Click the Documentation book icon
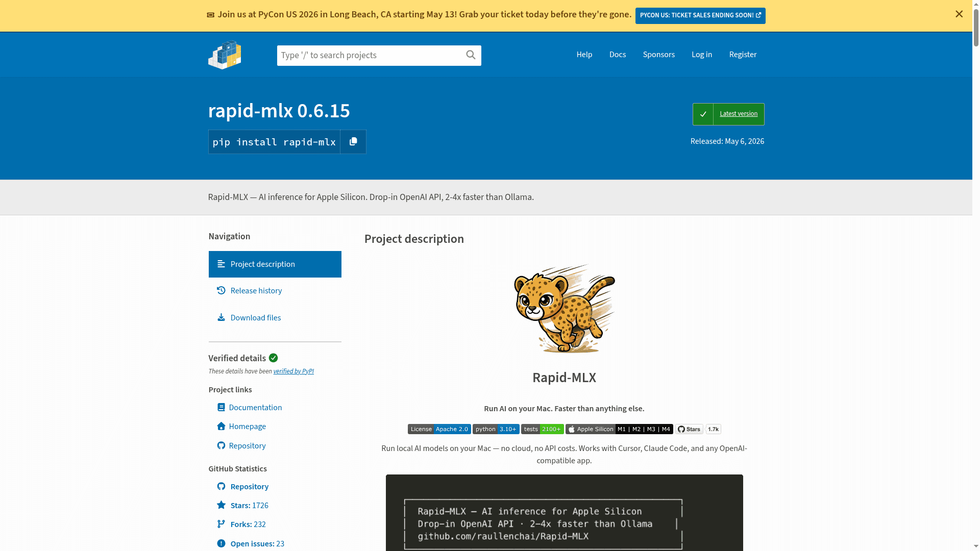 (x=221, y=407)
